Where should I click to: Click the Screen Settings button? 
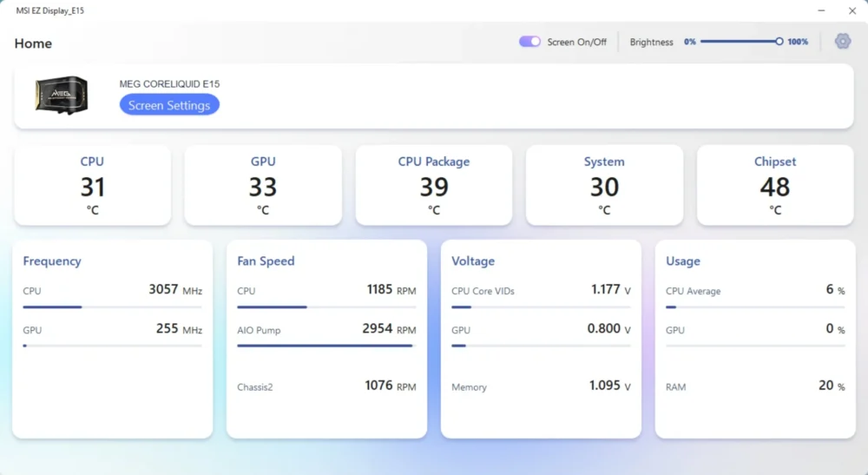(169, 105)
